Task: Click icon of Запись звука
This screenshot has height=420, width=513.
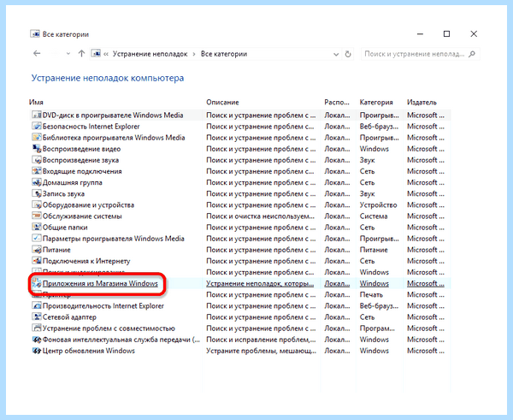Action: tap(37, 193)
